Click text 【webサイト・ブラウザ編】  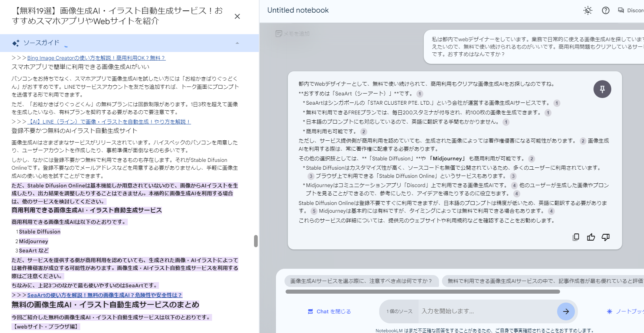click(x=46, y=327)
